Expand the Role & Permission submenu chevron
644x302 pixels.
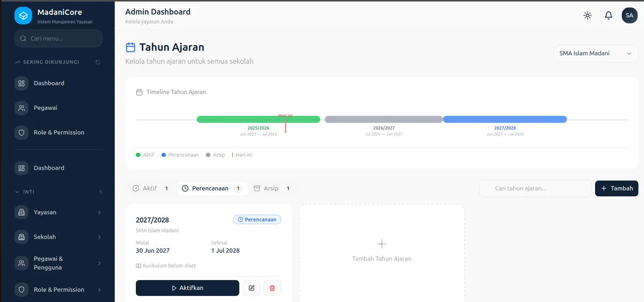99,290
